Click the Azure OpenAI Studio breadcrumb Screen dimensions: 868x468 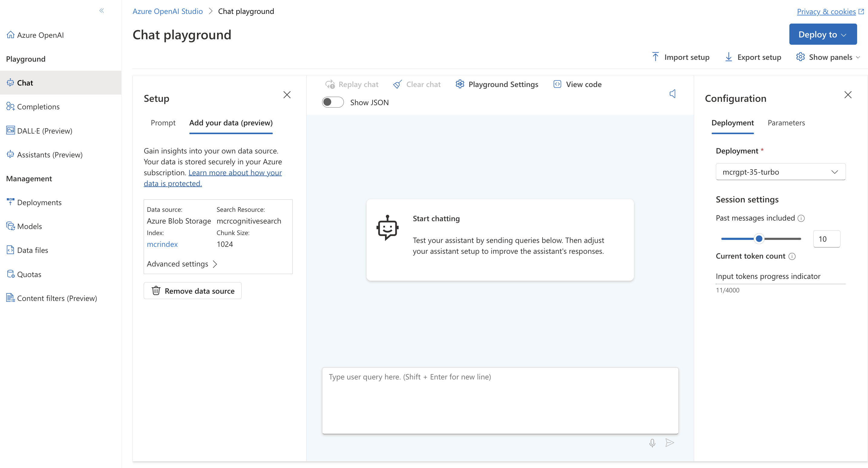pos(168,11)
